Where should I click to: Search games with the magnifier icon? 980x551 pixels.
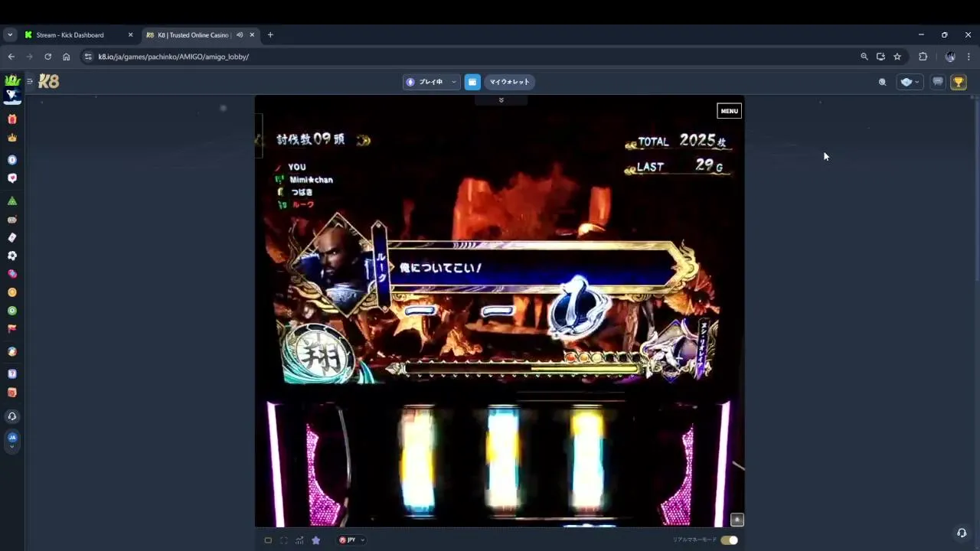coord(882,82)
